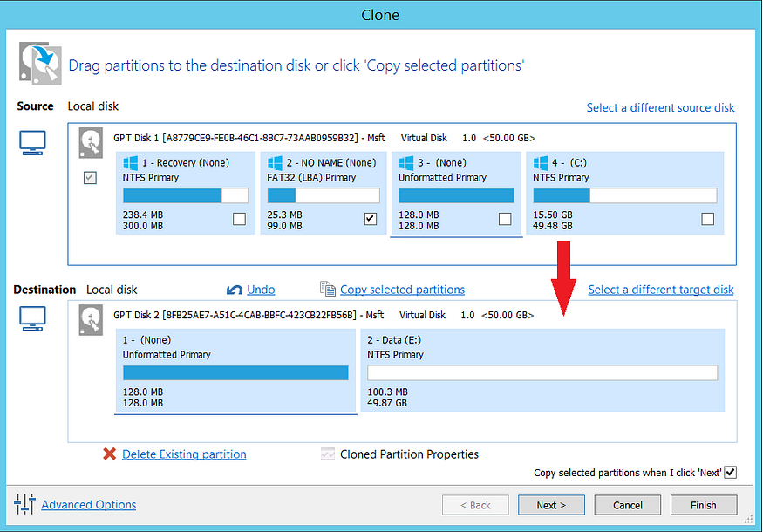The height and width of the screenshot is (532, 763).
Task: Open 'Select a different target disk' link
Action: [x=661, y=290]
